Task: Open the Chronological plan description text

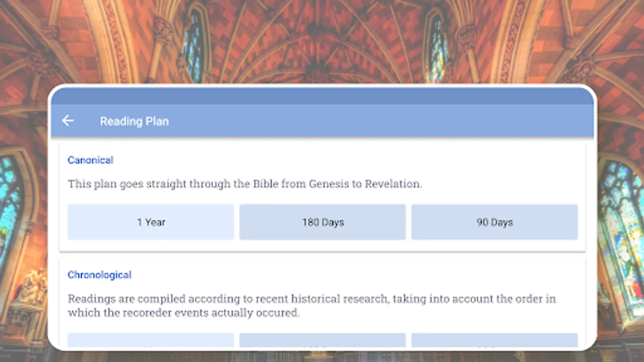Action: [312, 306]
